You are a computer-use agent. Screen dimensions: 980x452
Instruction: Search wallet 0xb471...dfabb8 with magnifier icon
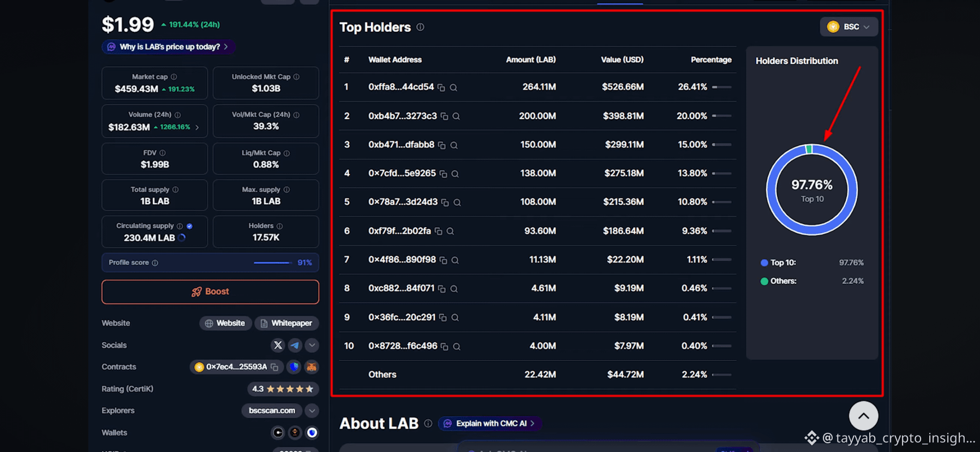[x=454, y=145]
